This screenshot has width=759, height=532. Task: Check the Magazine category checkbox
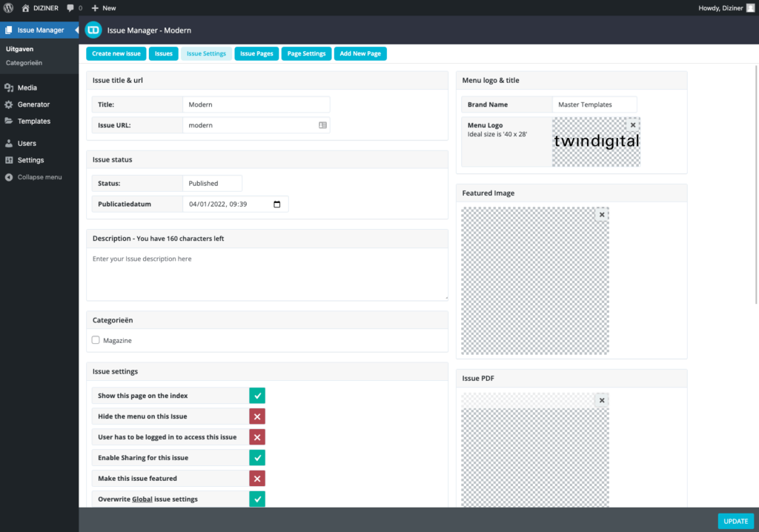point(96,340)
